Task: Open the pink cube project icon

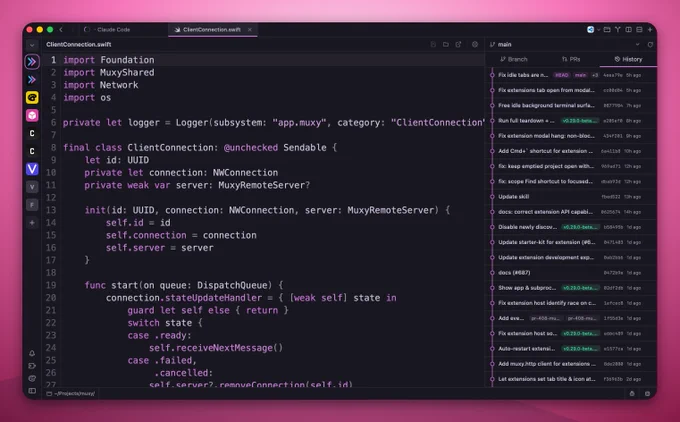Action: point(32,115)
